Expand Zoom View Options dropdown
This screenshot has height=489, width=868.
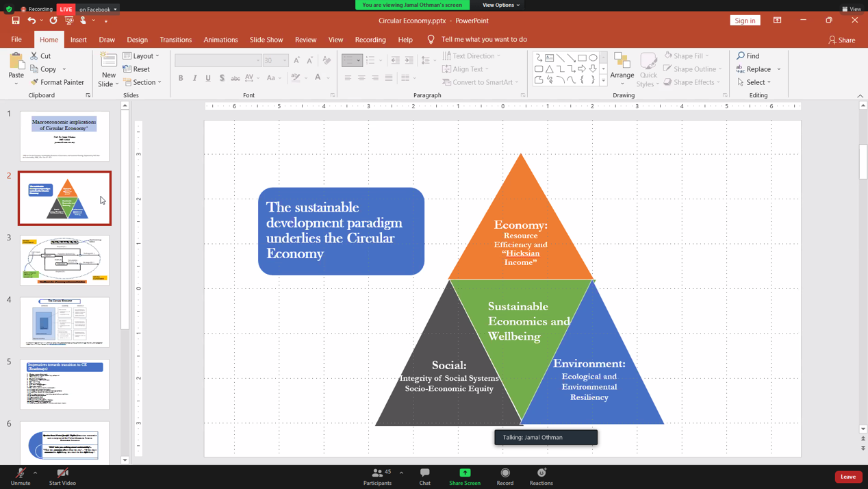coord(500,5)
